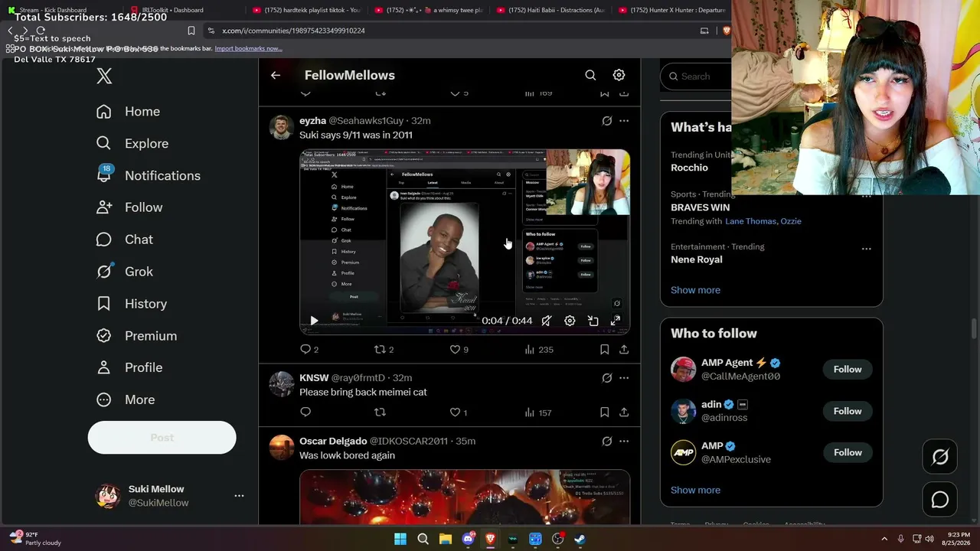Follow adin
Image resolution: width=980 pixels, height=551 pixels.
[x=848, y=412]
